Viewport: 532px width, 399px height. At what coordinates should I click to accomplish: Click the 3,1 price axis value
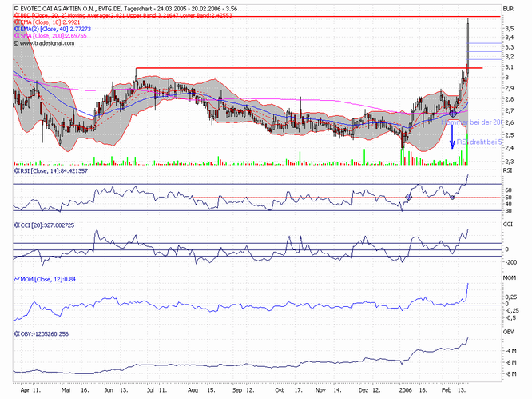pos(510,67)
